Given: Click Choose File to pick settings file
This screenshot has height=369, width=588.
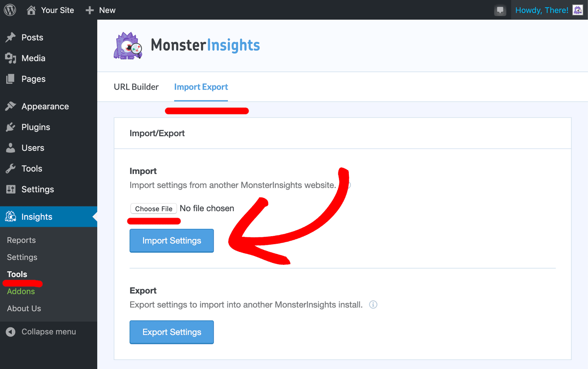Looking at the screenshot, I should pyautogui.click(x=153, y=208).
